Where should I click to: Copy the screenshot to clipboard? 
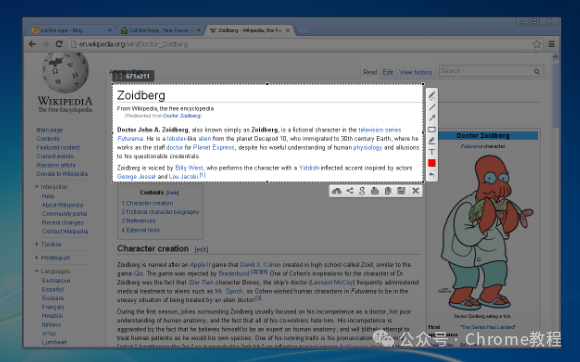pos(388,191)
